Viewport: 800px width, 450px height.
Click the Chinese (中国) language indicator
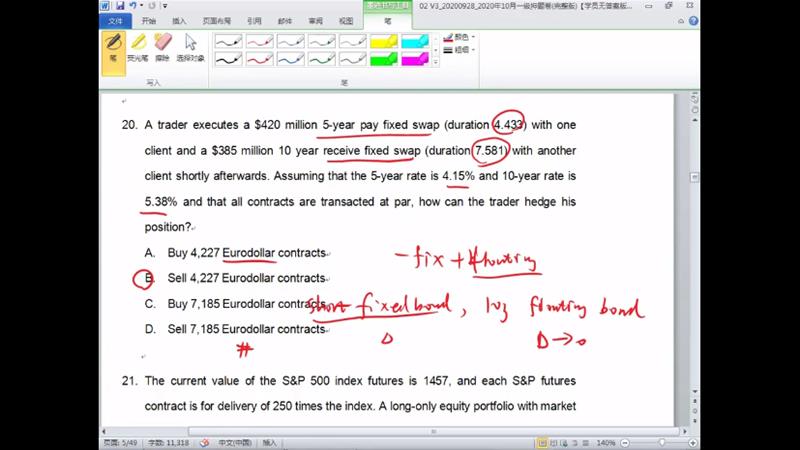(233, 442)
